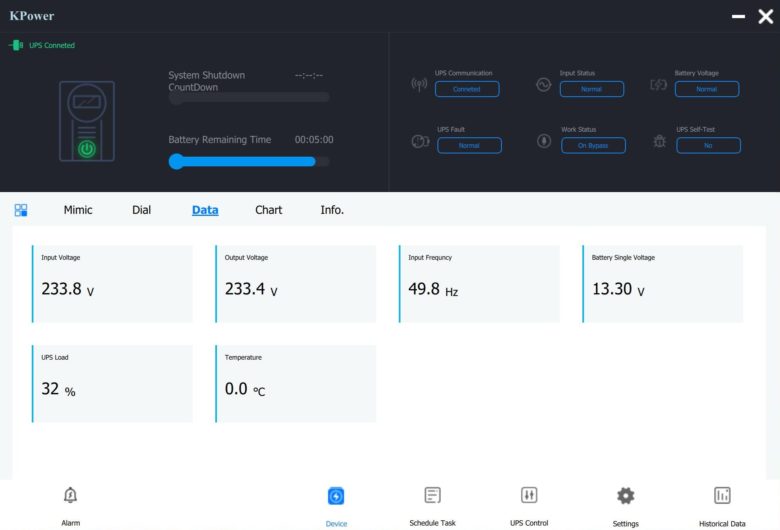Click the System Shutdown CountDown label

206,81
